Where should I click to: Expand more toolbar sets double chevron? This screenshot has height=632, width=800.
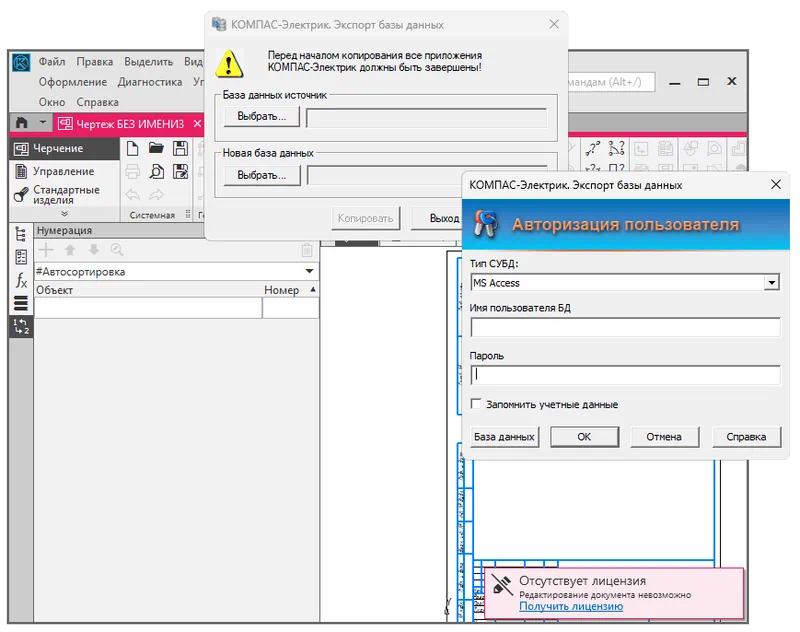64,214
